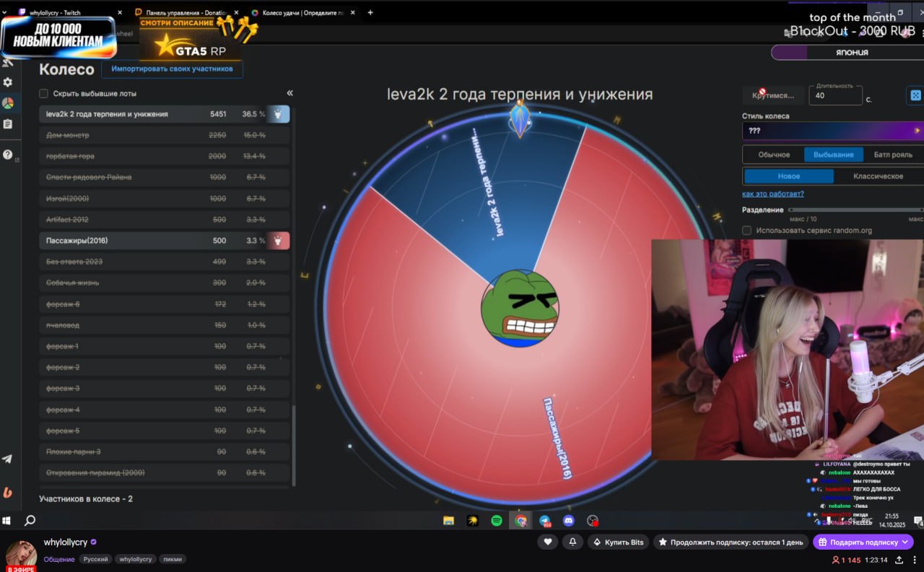The width and height of the screenshot is (924, 572).
Task: Select the 'Батл рояль' wheel mode
Action: (x=893, y=154)
